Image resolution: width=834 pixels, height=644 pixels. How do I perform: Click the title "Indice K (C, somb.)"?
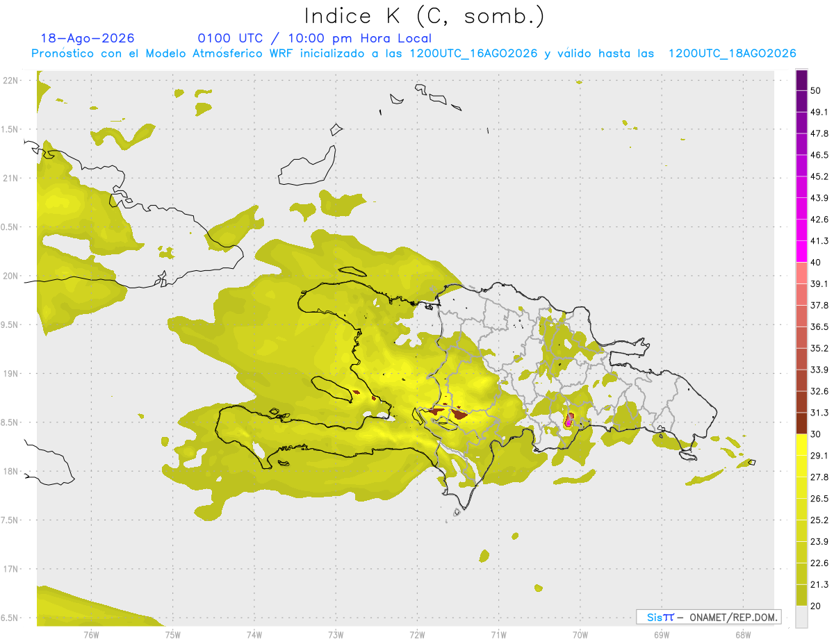tap(425, 16)
